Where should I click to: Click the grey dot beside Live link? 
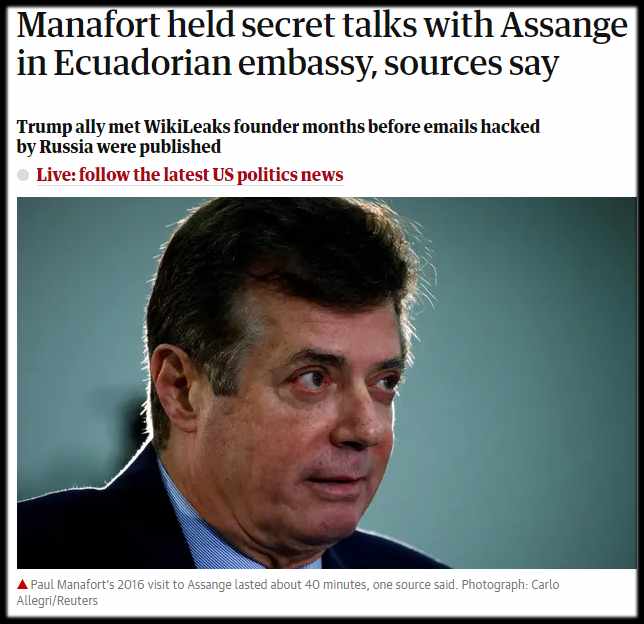pyautogui.click(x=23, y=175)
